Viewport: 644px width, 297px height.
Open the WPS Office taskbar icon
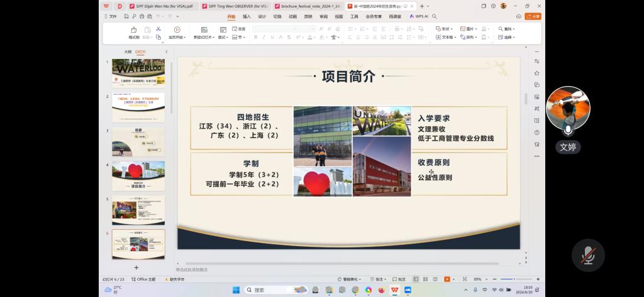click(x=394, y=289)
